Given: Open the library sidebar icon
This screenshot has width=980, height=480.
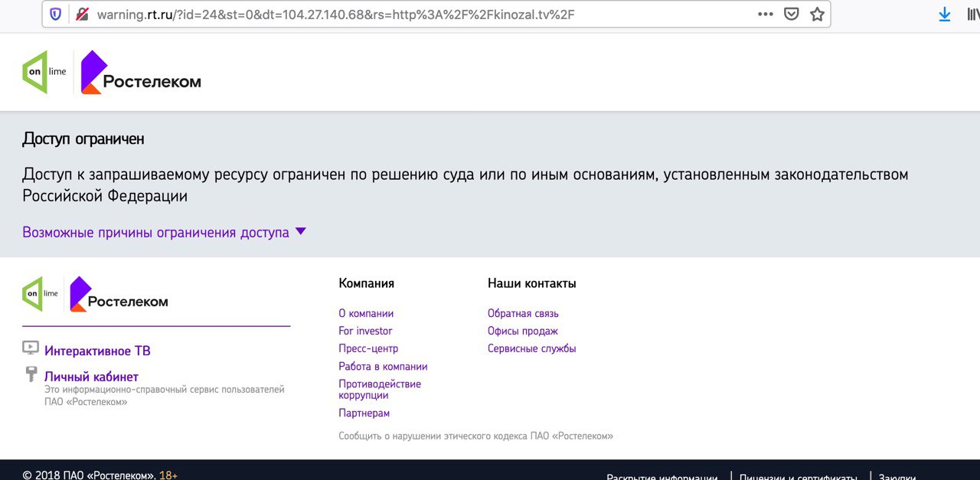Looking at the screenshot, I should 973,14.
